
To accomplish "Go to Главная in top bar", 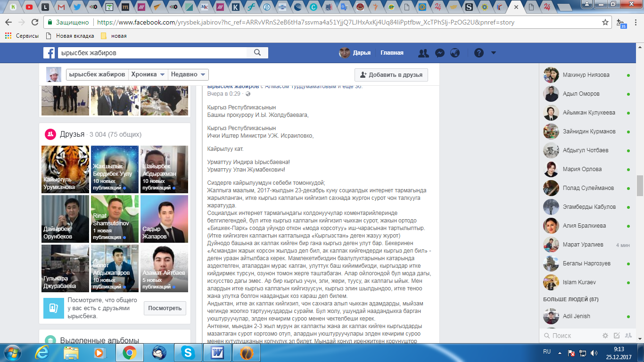I will [392, 53].
